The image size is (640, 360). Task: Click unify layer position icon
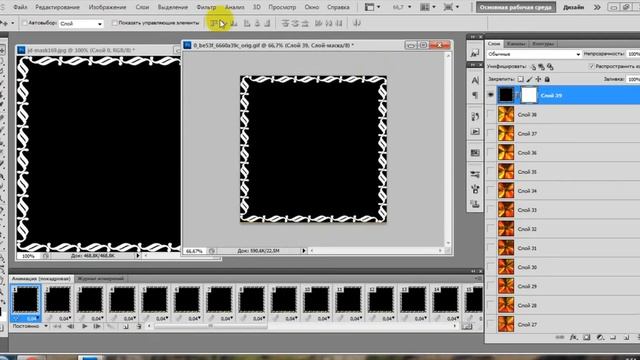pos(533,67)
